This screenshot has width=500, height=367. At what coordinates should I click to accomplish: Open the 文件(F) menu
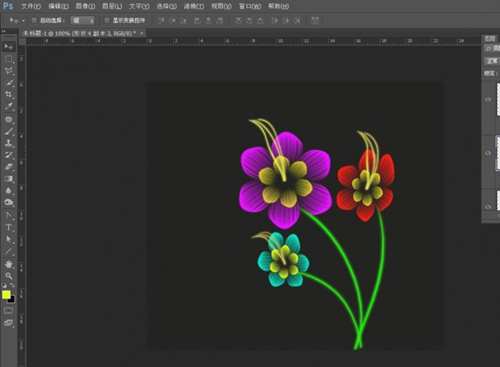31,6
